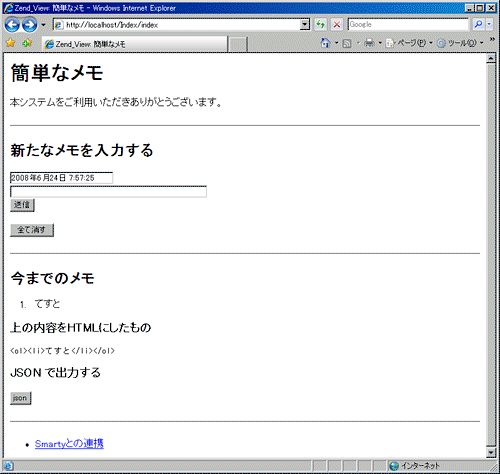
Task: Click the browser Back arrow button
Action: pos(12,25)
